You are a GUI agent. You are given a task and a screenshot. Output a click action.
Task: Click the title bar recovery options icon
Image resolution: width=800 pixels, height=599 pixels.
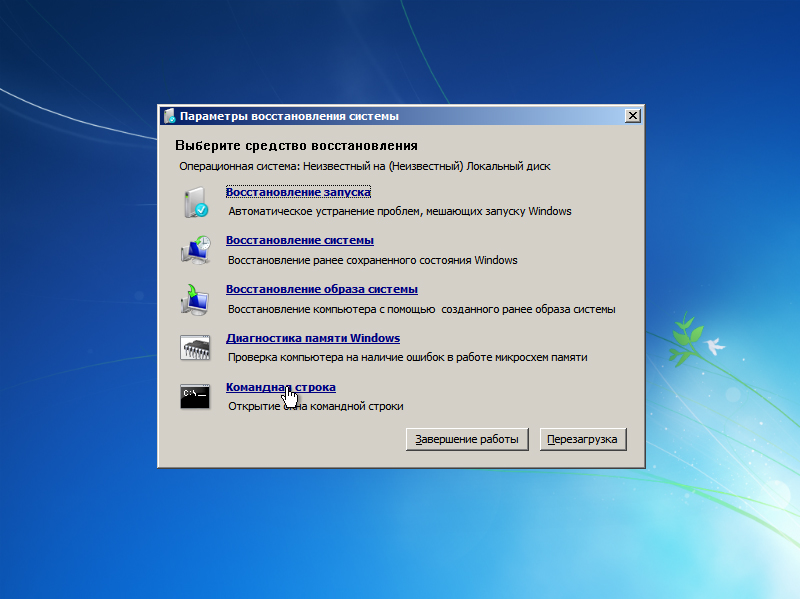coord(169,116)
